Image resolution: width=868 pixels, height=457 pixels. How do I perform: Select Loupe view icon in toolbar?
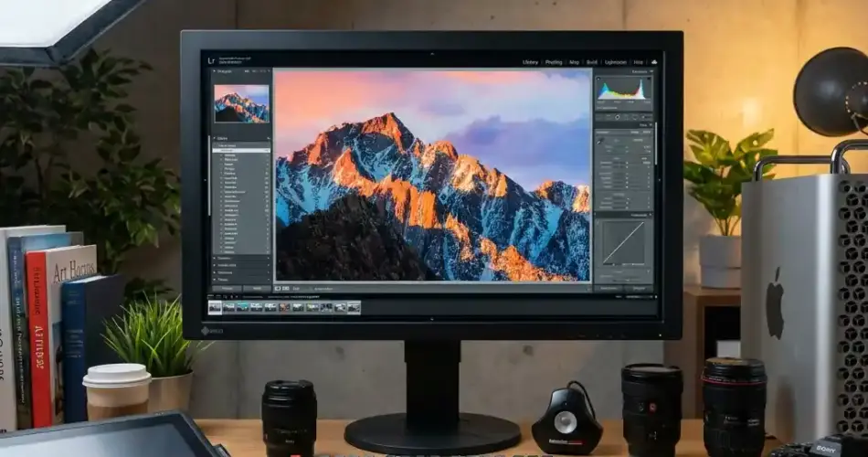tap(278, 289)
